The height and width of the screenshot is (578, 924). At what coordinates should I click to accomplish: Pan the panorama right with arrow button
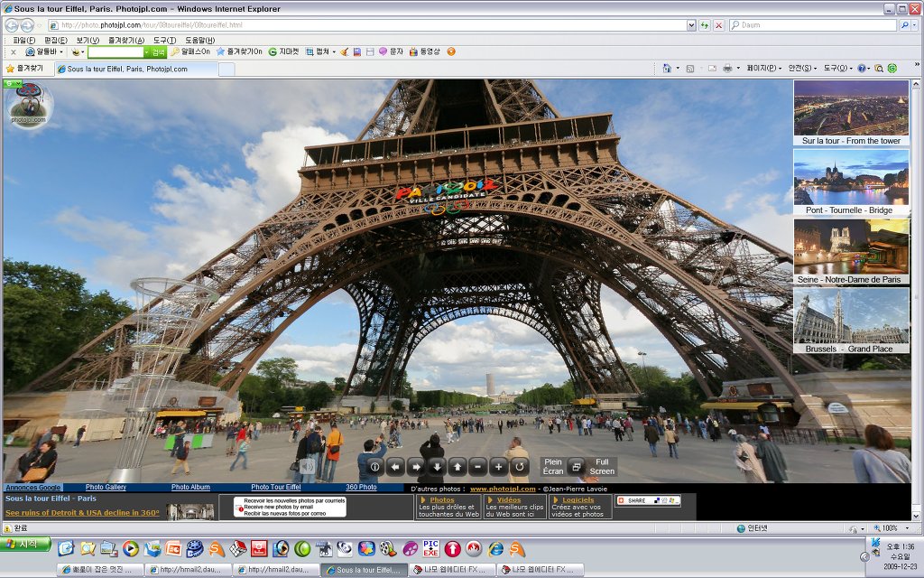(416, 467)
